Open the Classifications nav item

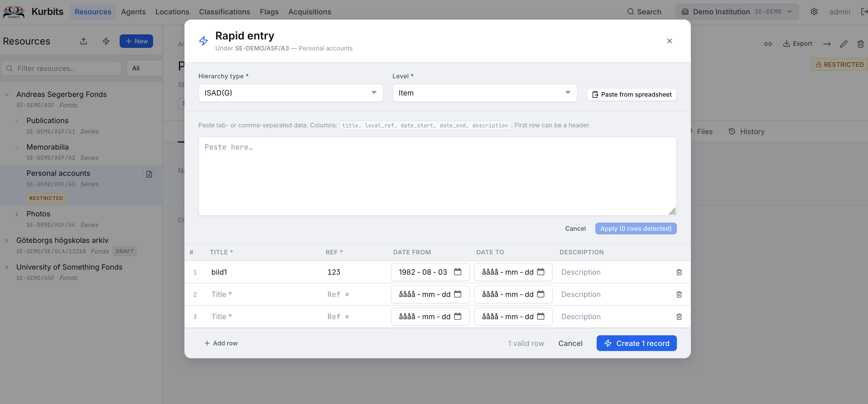pos(224,12)
